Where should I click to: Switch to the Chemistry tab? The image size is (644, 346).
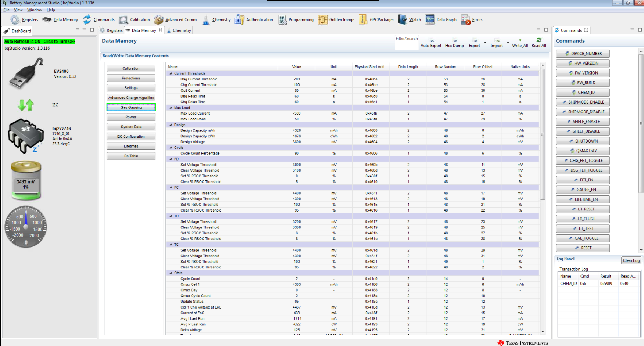coord(179,30)
